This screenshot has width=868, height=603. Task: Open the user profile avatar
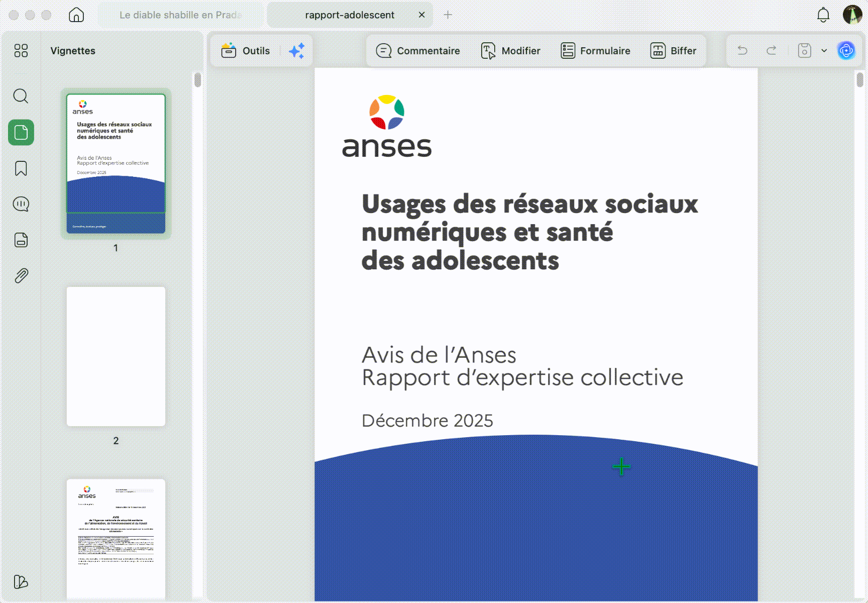point(852,15)
